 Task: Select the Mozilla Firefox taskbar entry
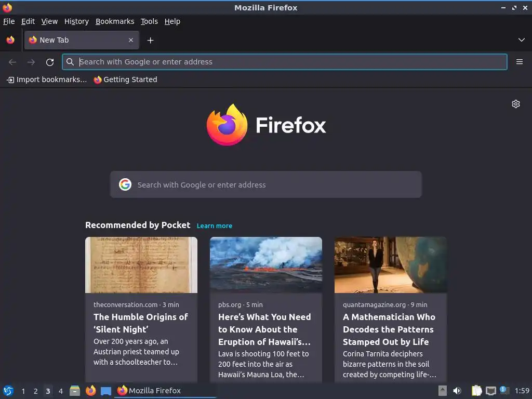click(165, 391)
